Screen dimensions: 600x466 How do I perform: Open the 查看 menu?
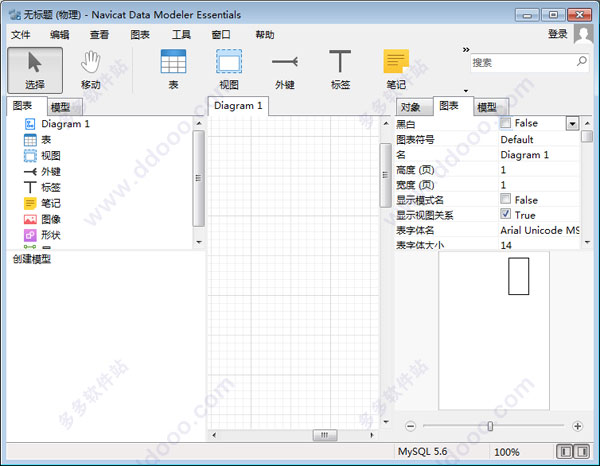click(x=99, y=35)
